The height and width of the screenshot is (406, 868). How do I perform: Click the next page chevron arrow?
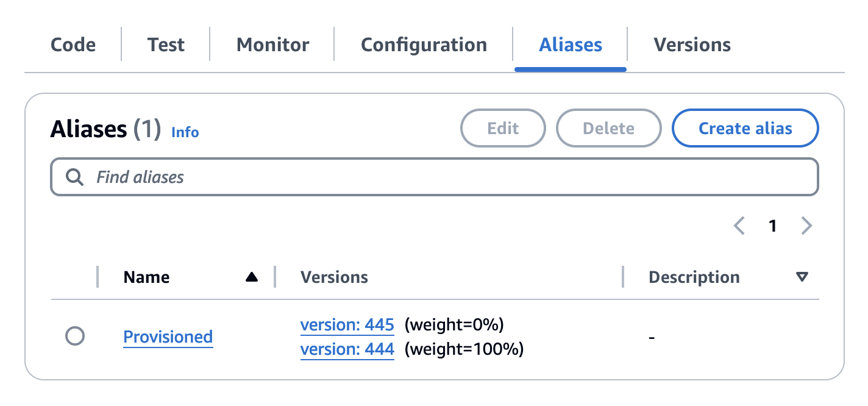point(806,226)
